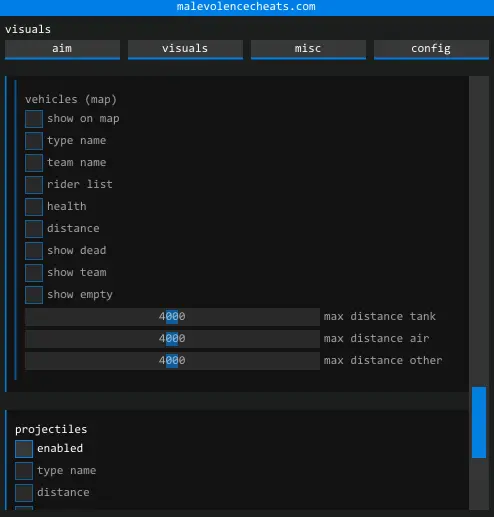The image size is (494, 517).
Task: Select the misc tab
Action: click(x=308, y=49)
